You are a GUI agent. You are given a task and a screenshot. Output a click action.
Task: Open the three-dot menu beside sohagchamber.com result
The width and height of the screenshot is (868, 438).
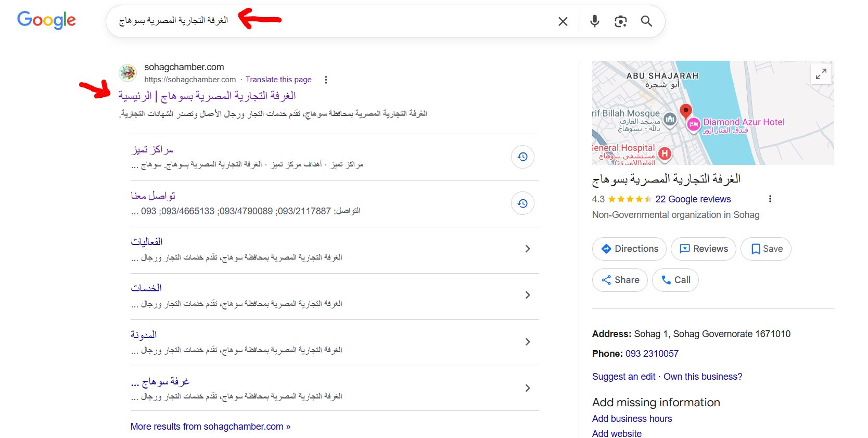click(x=326, y=80)
